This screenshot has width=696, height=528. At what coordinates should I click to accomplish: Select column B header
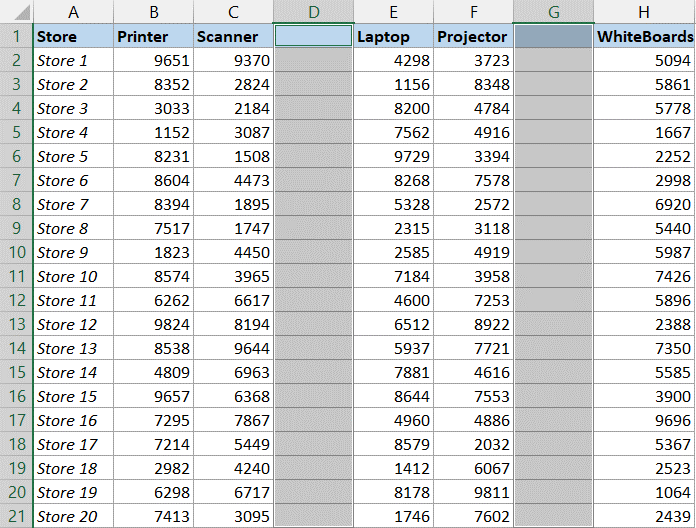[x=154, y=12]
